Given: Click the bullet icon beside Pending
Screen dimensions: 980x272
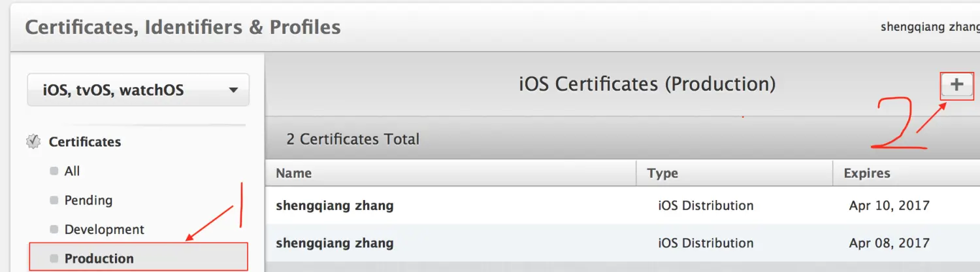Looking at the screenshot, I should coord(54,201).
